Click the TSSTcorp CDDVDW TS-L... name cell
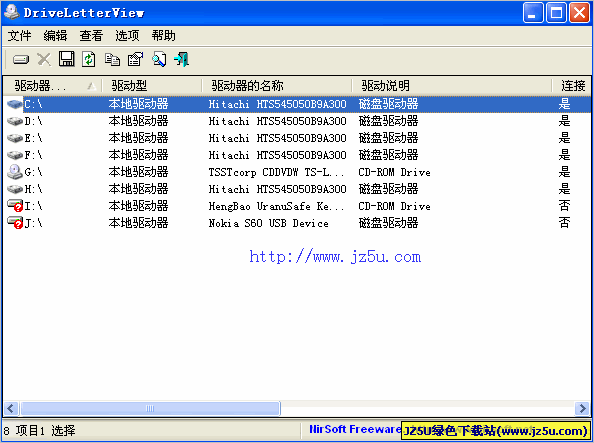 tap(277, 172)
